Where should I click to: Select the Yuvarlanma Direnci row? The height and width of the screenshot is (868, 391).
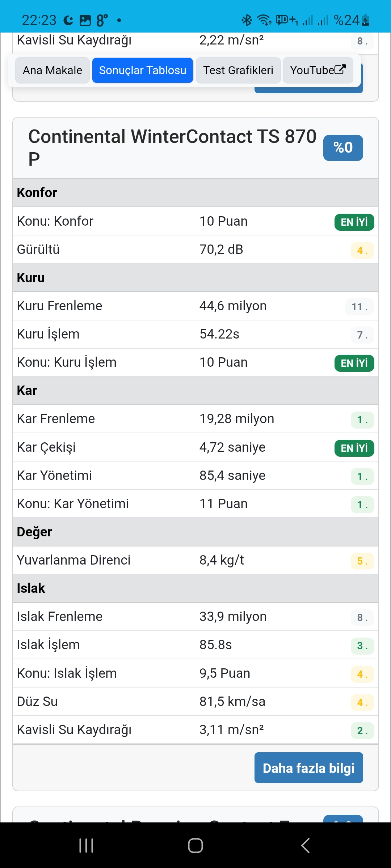(x=195, y=560)
